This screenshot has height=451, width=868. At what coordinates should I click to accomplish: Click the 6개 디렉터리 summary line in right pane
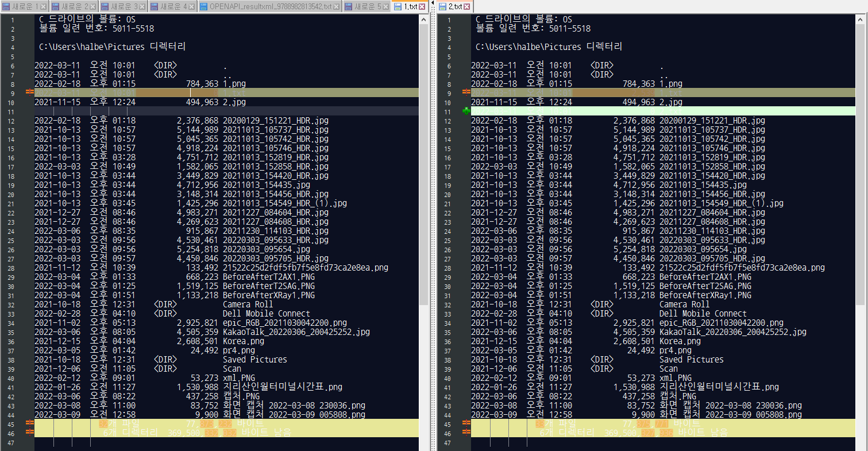click(665, 433)
